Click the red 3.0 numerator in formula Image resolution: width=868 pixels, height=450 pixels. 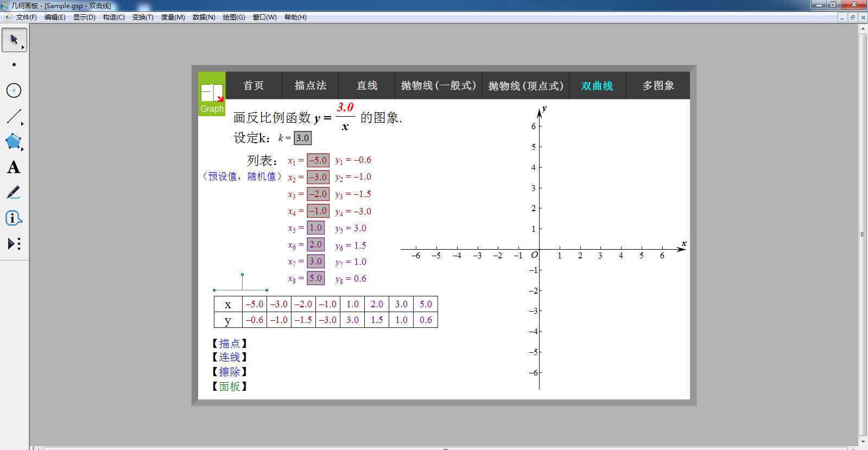tap(345, 107)
